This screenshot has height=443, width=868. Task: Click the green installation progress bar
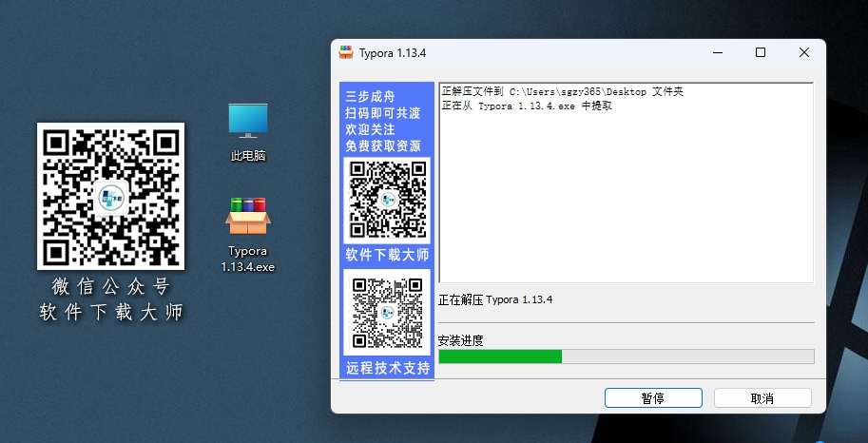click(627, 356)
